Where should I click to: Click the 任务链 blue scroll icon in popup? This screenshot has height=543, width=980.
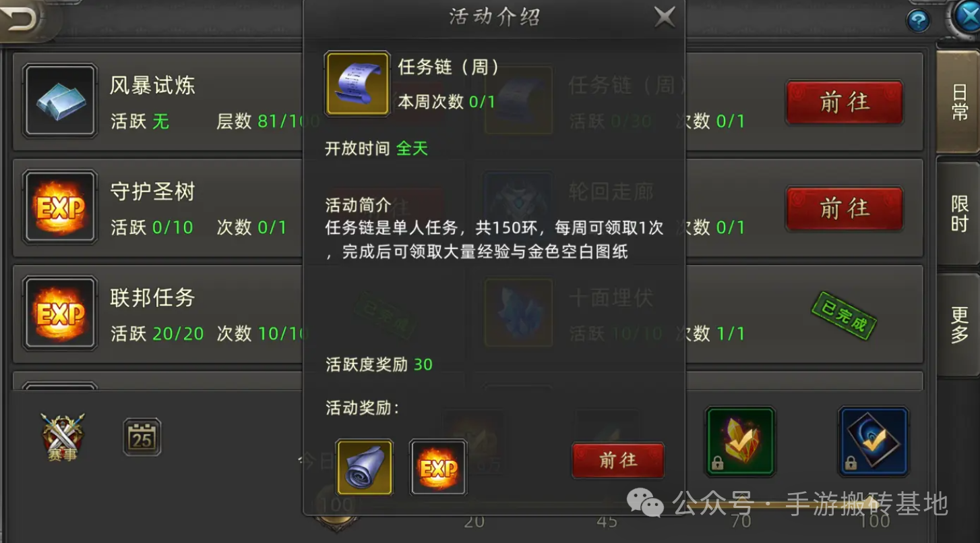[357, 84]
